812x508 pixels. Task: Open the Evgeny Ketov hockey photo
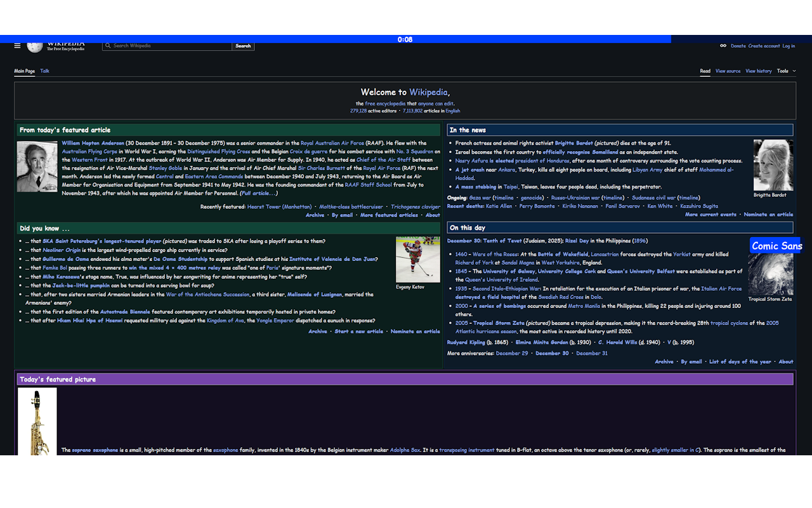[x=417, y=260]
